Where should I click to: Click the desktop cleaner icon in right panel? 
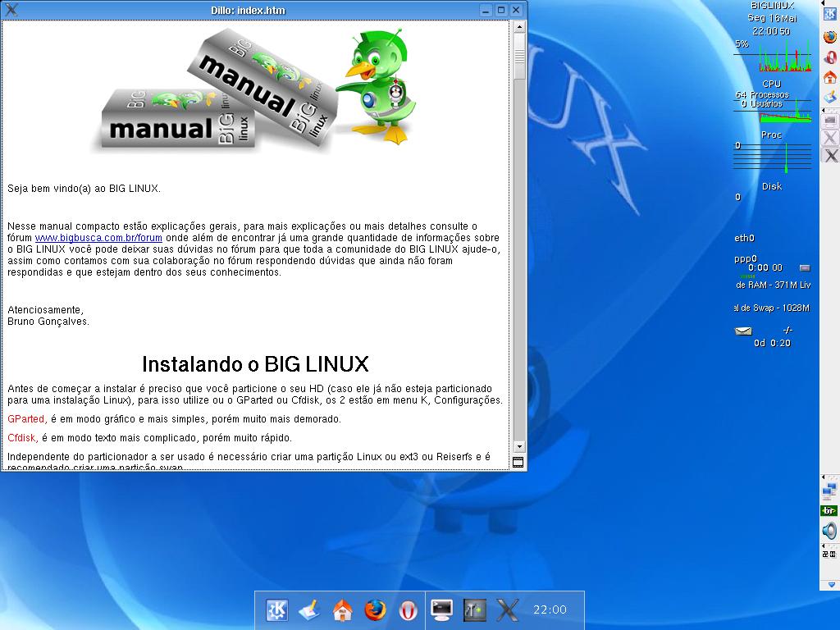click(830, 97)
